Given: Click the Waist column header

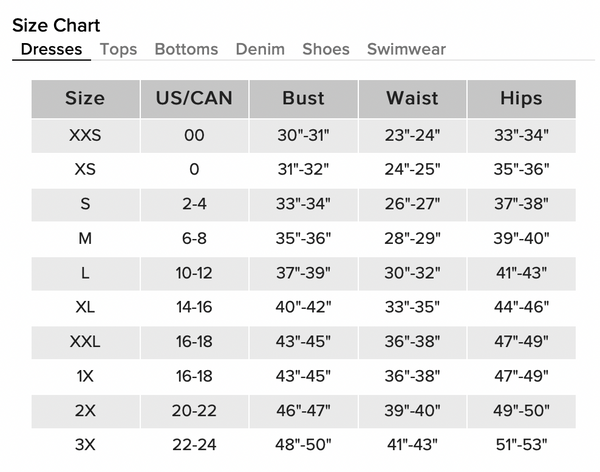Looking at the screenshot, I should tap(412, 99).
